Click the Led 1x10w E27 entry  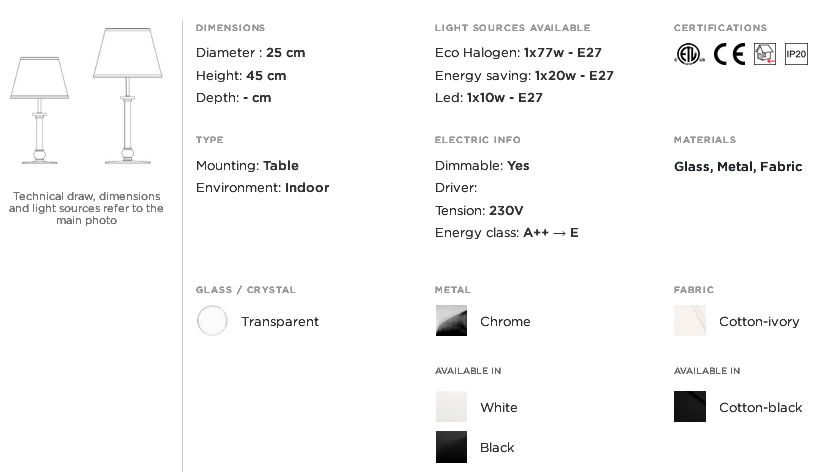tap(488, 98)
